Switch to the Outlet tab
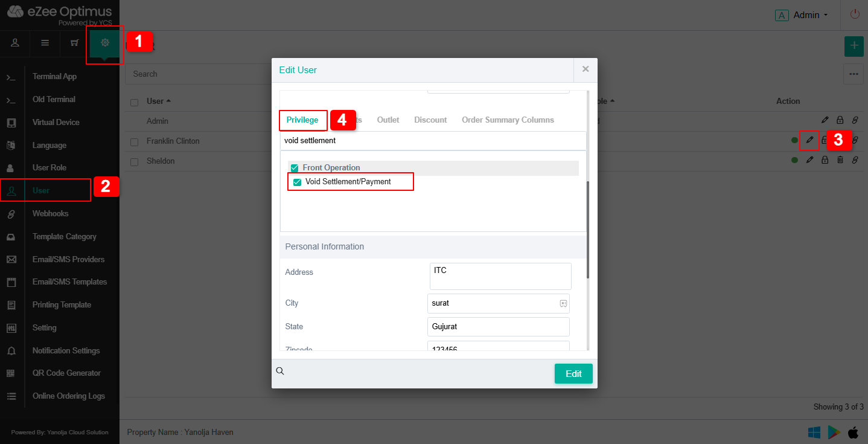Viewport: 868px width, 444px height. click(388, 120)
